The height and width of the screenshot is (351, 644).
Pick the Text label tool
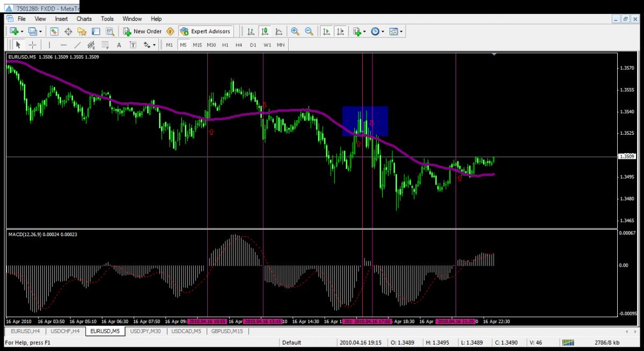(x=119, y=45)
